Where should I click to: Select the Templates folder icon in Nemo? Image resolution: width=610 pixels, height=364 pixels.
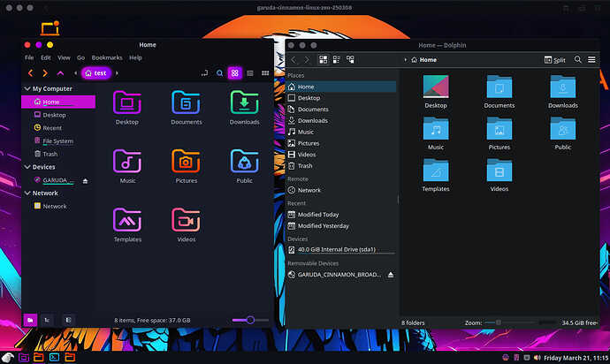point(127,220)
